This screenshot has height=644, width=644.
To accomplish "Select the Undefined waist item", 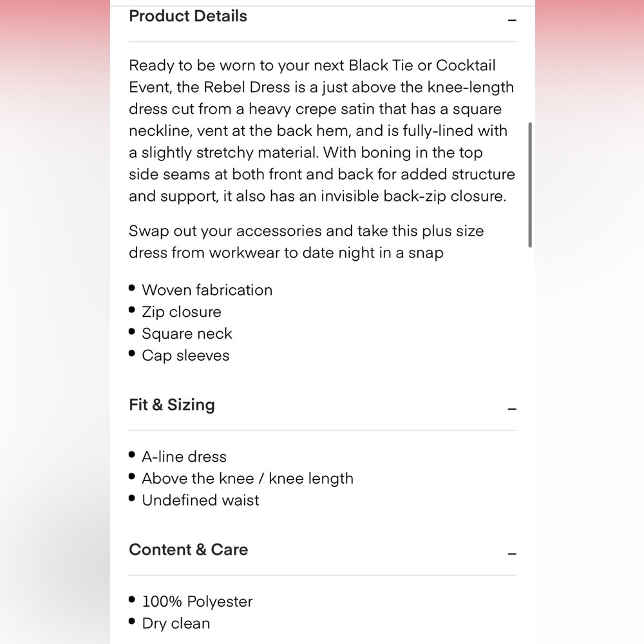I will [x=200, y=500].
